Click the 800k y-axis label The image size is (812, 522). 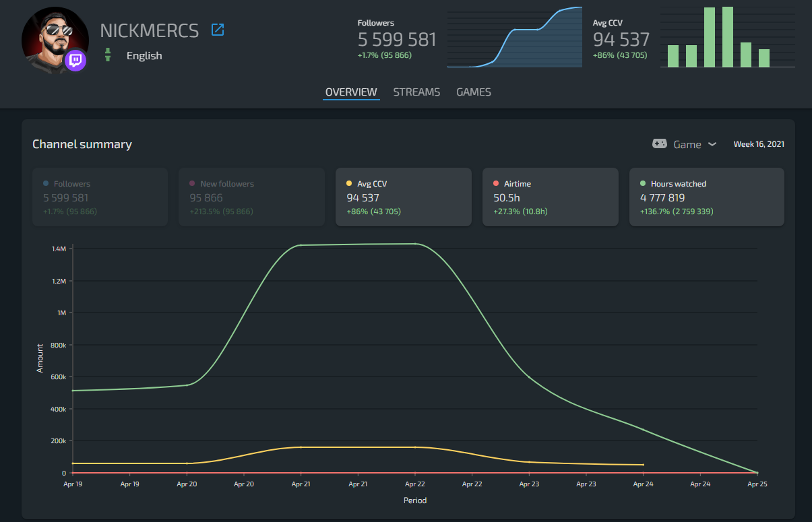point(59,345)
